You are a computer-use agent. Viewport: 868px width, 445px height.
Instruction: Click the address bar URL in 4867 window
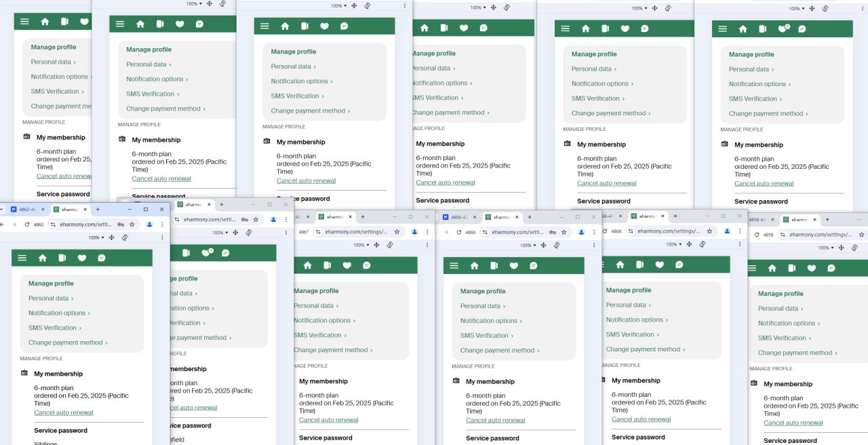pos(356,232)
